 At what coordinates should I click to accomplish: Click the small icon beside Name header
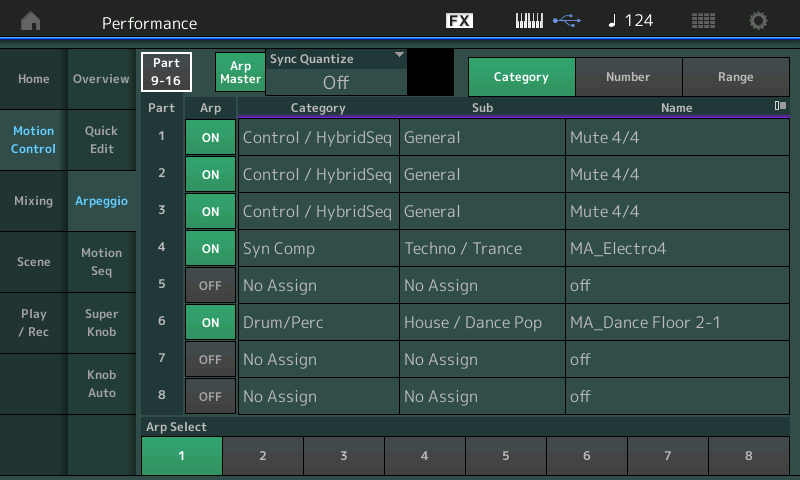tap(780, 106)
